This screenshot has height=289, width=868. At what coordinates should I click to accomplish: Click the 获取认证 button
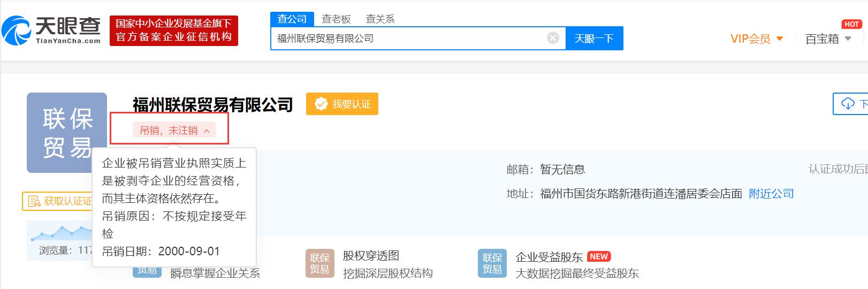[58, 201]
